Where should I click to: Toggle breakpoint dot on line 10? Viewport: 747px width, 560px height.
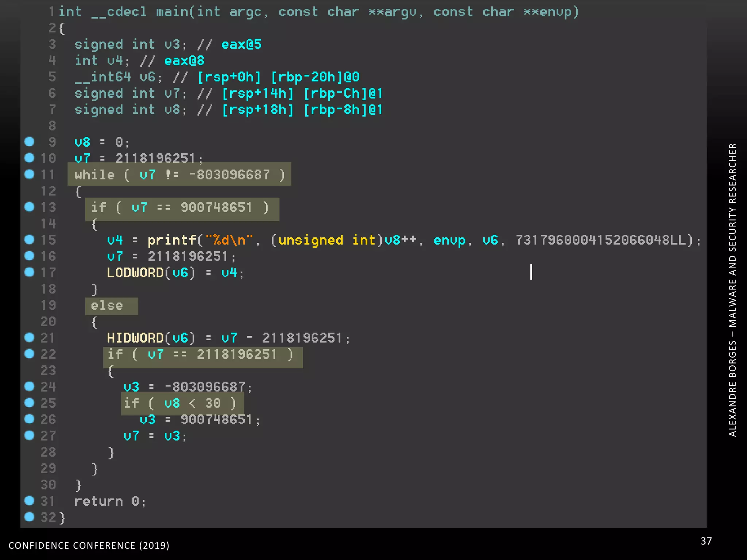(29, 157)
